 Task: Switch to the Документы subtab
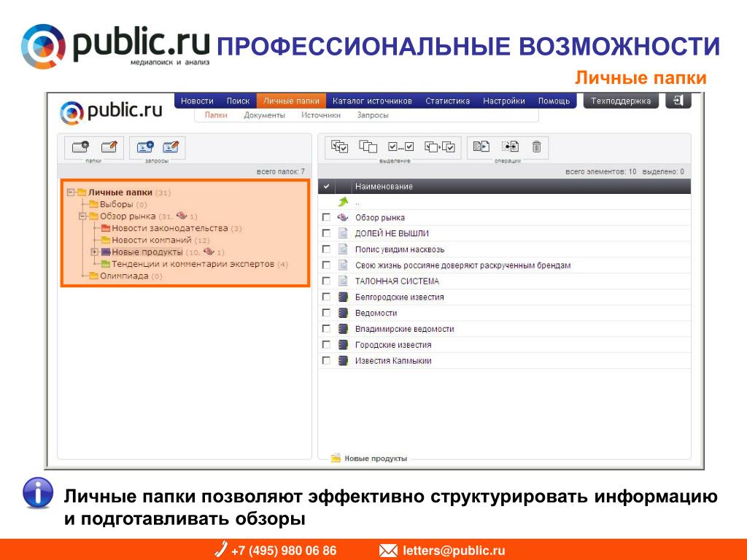pyautogui.click(x=264, y=115)
